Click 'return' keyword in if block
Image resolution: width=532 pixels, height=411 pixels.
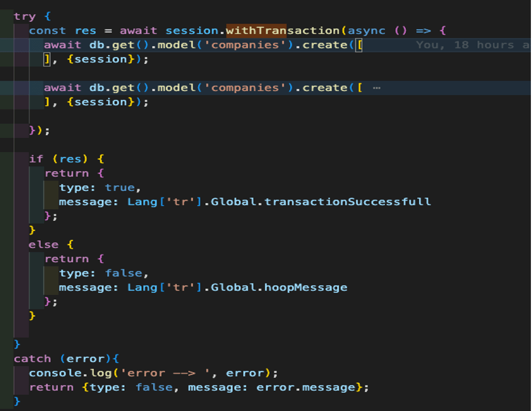tap(66, 173)
